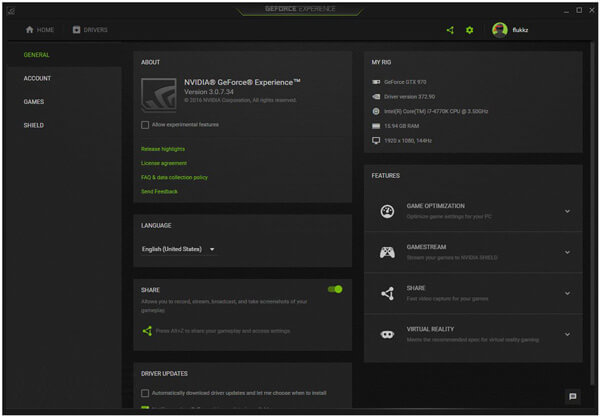Click the Send Feedback link
The image size is (600, 417).
[159, 191]
